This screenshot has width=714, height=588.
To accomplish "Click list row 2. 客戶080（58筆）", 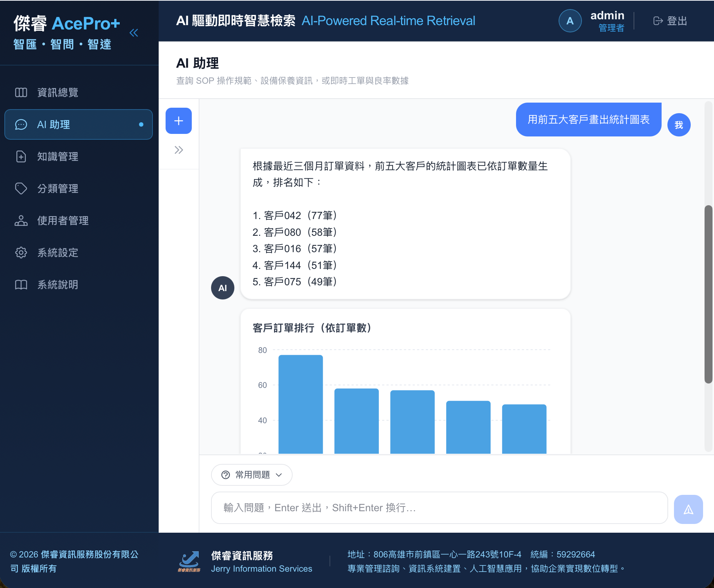I will click(x=295, y=232).
